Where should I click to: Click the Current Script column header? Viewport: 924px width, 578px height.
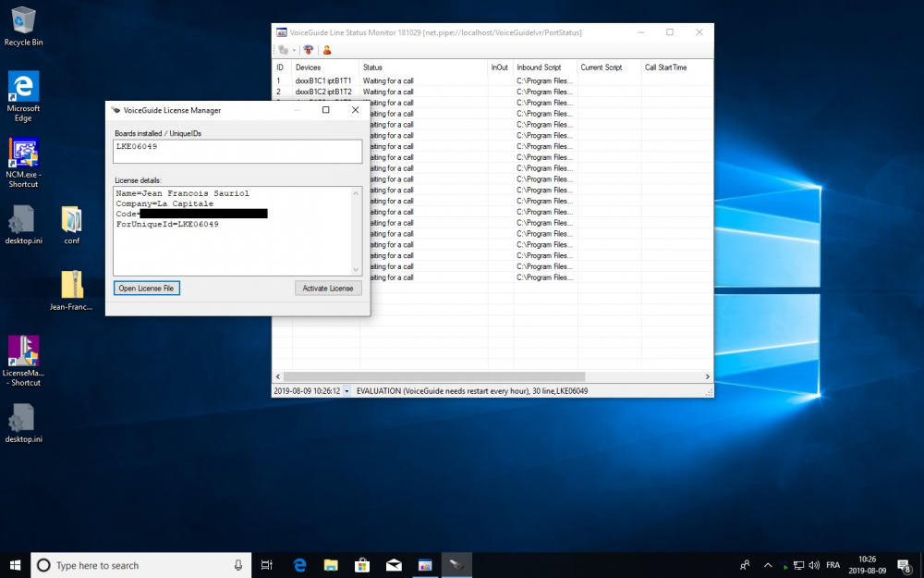point(609,68)
